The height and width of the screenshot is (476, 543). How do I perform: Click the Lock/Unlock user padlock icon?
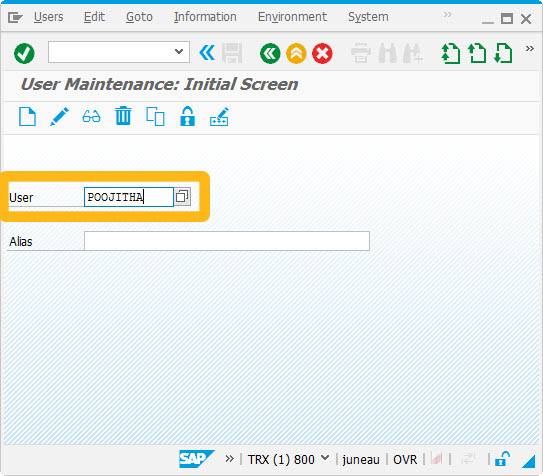coord(187,116)
